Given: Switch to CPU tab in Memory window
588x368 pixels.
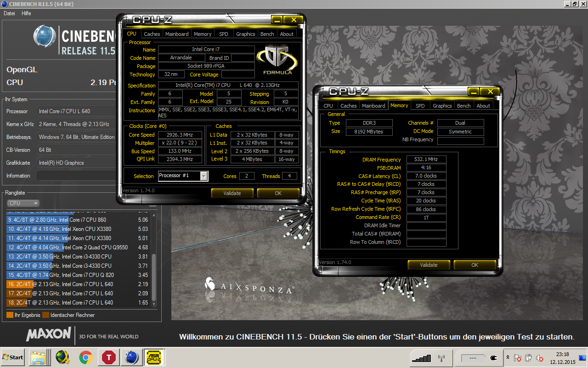Looking at the screenshot, I should 328,106.
